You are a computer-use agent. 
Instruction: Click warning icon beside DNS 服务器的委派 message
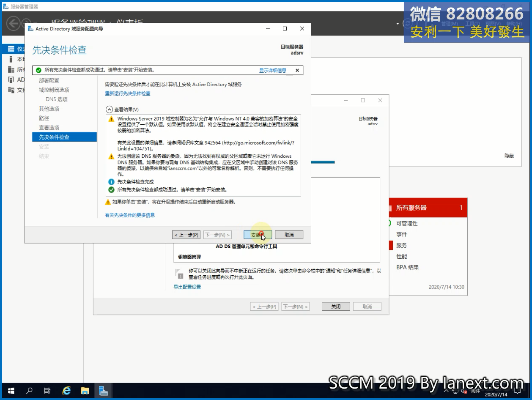pyautogui.click(x=111, y=156)
